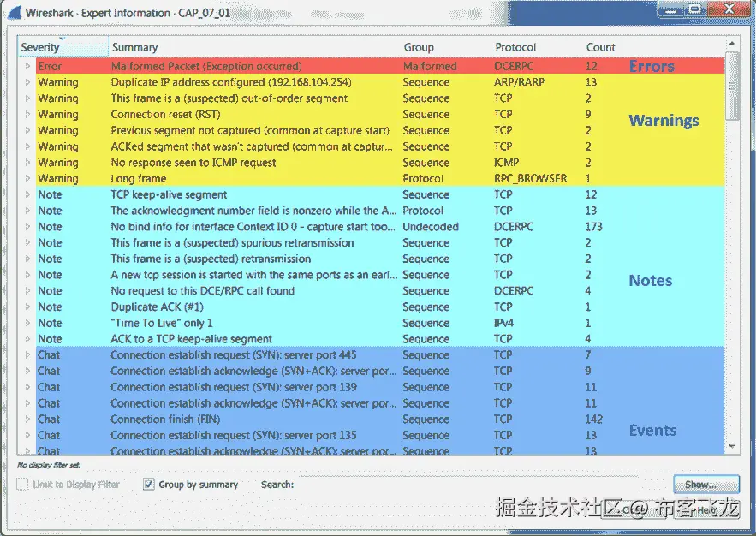Sort by the Summary column header
The image size is (756, 536).
[x=254, y=47]
